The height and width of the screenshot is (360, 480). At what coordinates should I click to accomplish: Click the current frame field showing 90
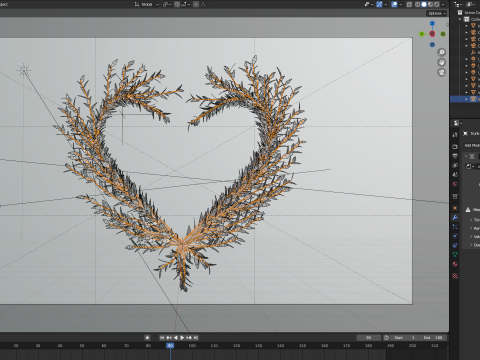click(x=368, y=338)
